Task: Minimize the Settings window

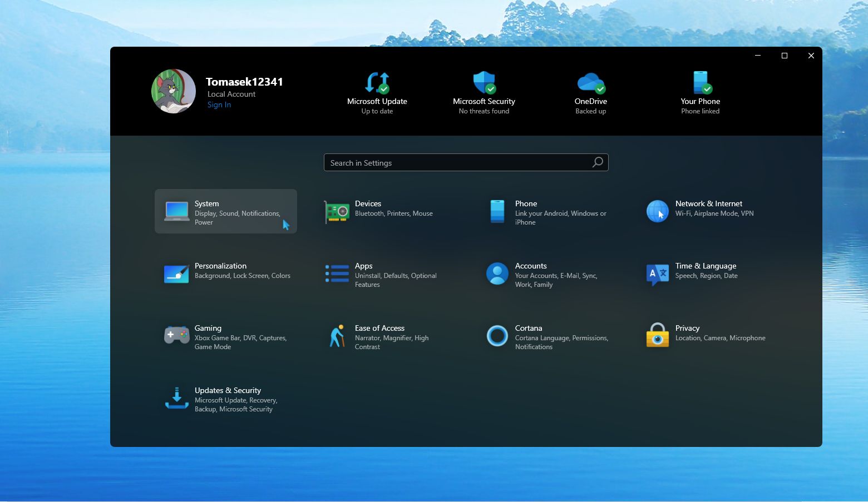Action: coord(758,56)
